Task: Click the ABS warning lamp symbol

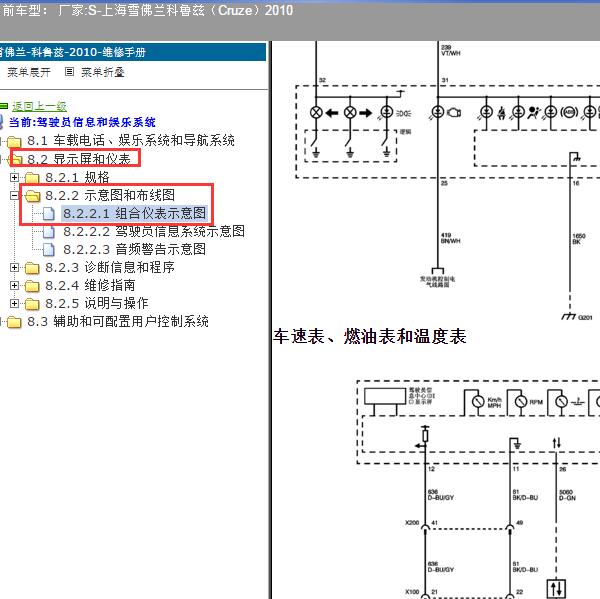Action: 569,113
